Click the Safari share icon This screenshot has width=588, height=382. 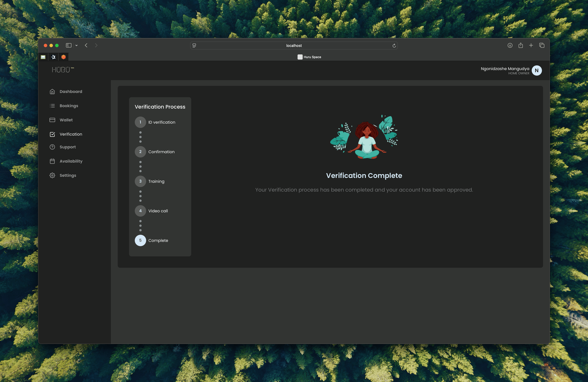click(521, 45)
